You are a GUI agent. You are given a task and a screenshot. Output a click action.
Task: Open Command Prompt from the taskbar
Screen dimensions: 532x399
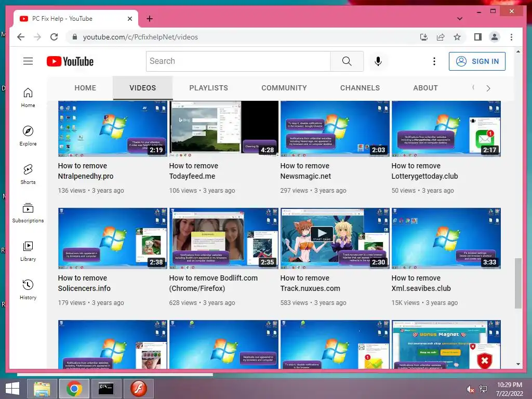pos(106,389)
